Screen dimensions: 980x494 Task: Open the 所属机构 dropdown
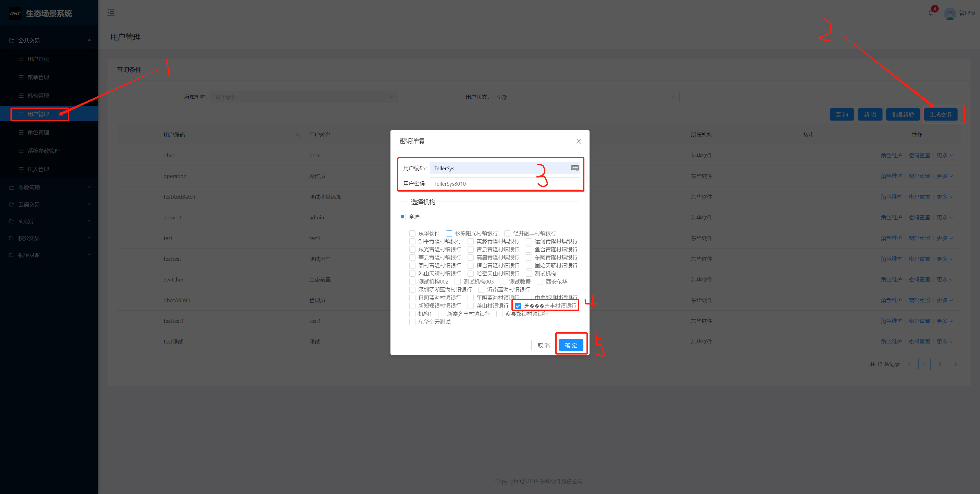[x=304, y=97]
